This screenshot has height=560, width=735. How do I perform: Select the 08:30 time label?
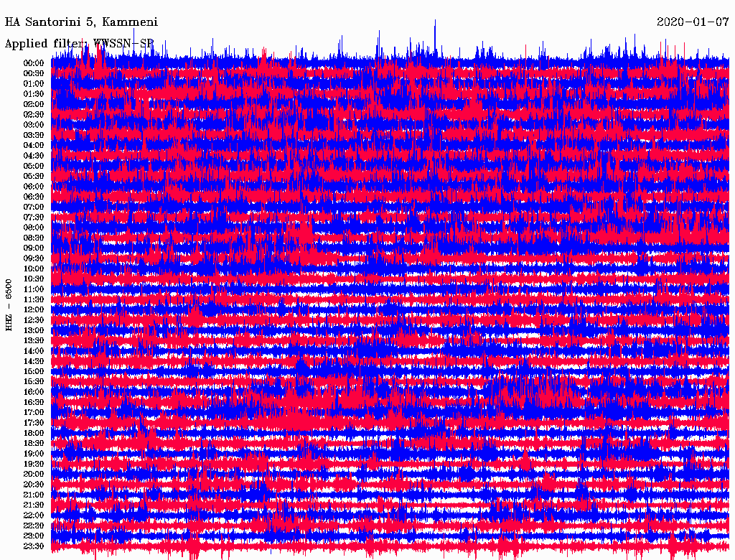pyautogui.click(x=34, y=238)
